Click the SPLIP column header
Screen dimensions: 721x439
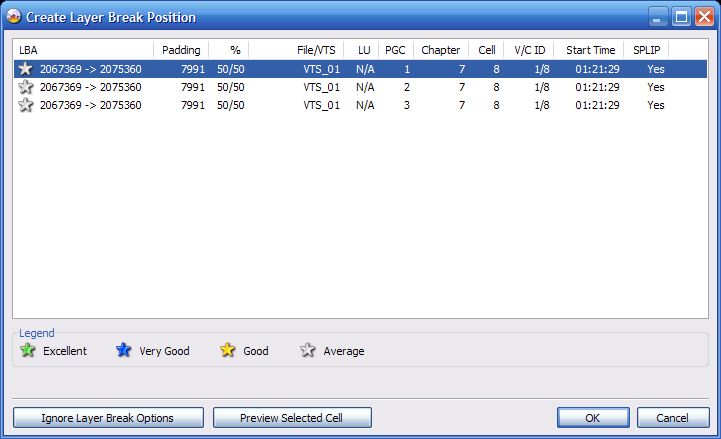click(647, 49)
